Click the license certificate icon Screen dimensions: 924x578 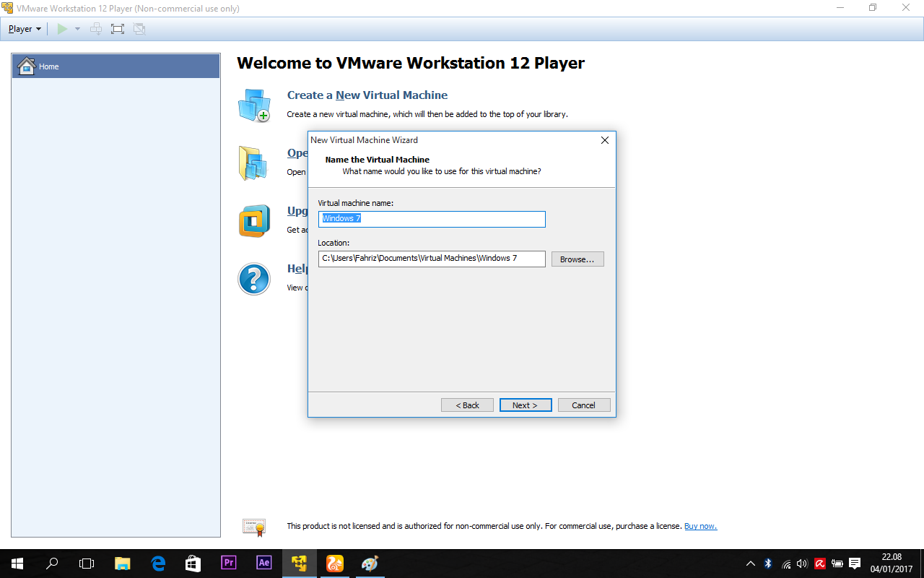pos(254,527)
